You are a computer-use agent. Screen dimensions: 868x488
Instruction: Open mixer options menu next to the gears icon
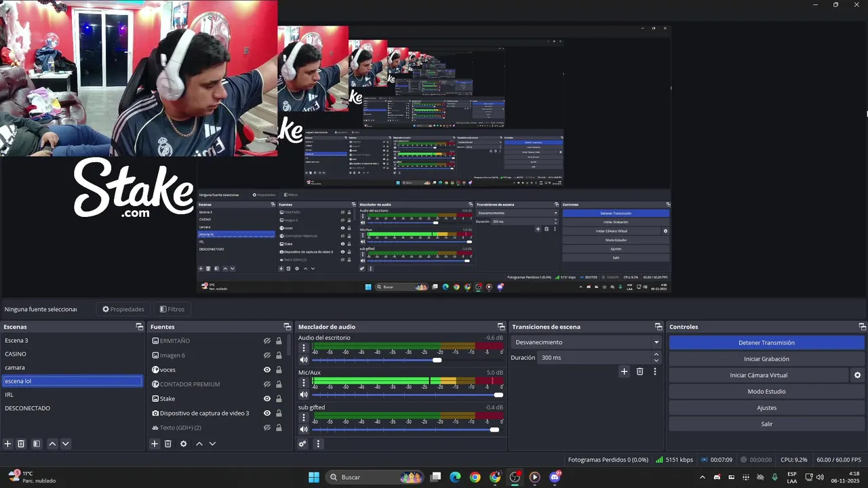(318, 444)
